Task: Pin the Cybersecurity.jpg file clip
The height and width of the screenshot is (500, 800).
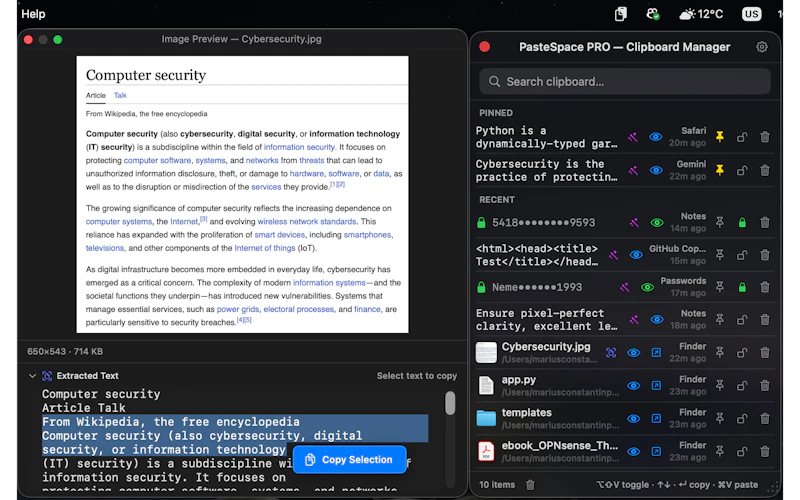Action: (x=719, y=352)
